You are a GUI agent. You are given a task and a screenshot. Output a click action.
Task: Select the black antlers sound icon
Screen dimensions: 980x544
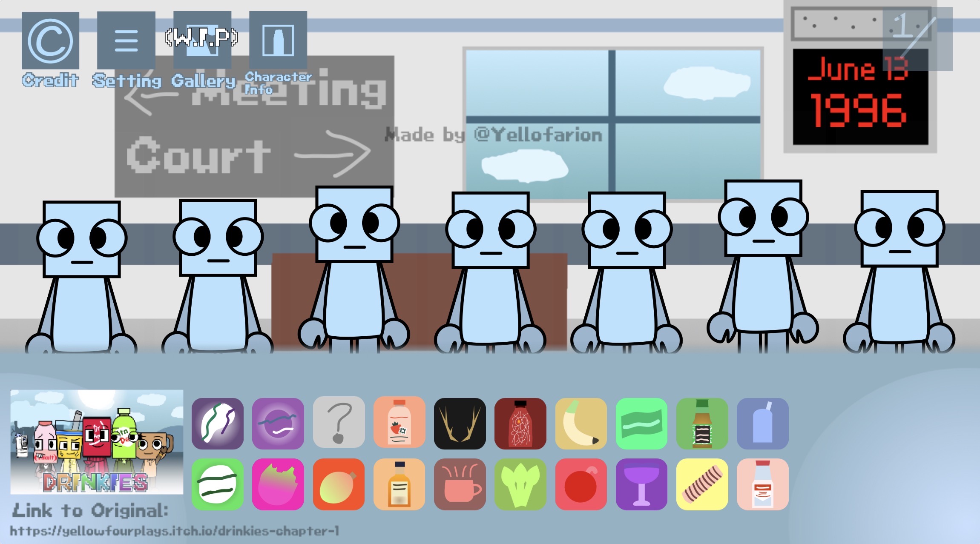(460, 423)
